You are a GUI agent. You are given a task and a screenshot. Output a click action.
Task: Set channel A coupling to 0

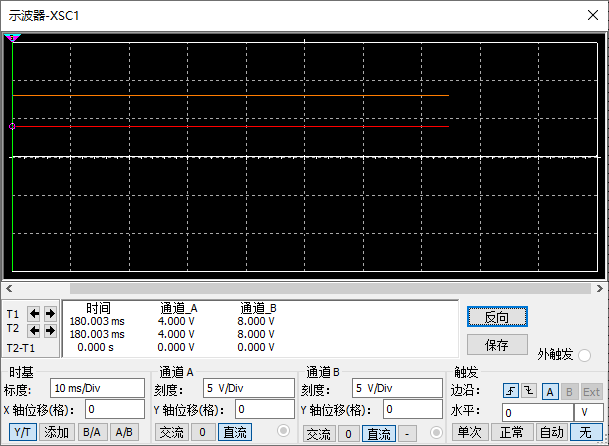coord(202,432)
